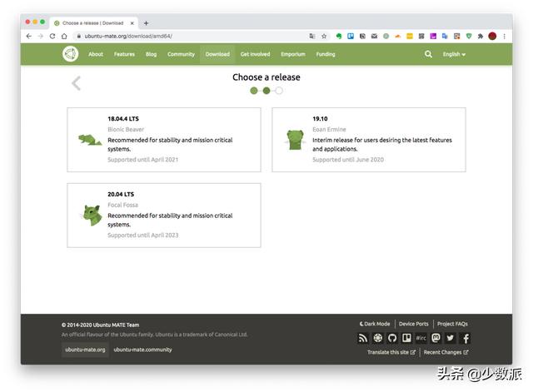Choose the 20.04 LTS release card
The width and height of the screenshot is (533, 392).
164,216
